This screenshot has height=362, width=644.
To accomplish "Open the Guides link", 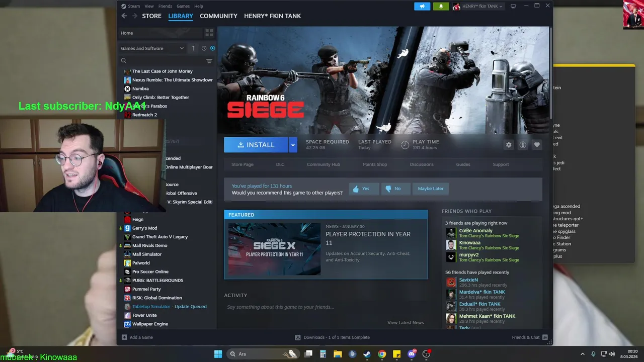I will tap(463, 164).
